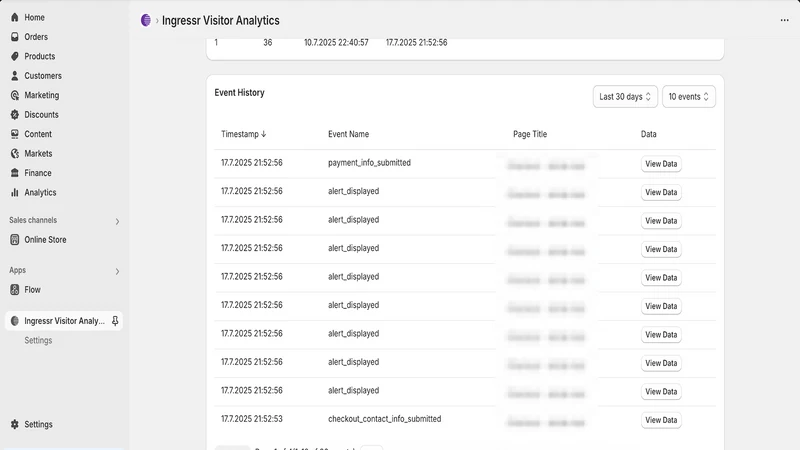Click checkout_contact_info_submitted event name

coord(385,419)
